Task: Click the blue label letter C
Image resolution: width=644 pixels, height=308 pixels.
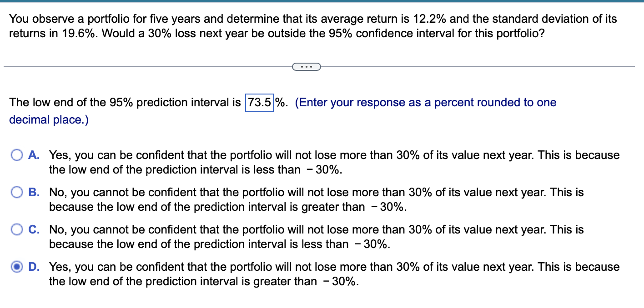Action: pos(32,229)
